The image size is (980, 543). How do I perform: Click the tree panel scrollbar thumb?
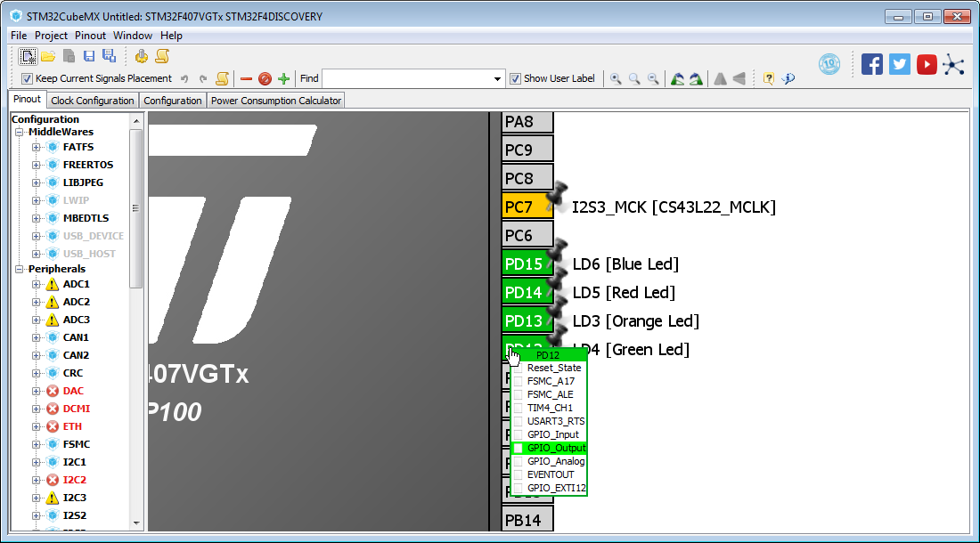[135, 208]
